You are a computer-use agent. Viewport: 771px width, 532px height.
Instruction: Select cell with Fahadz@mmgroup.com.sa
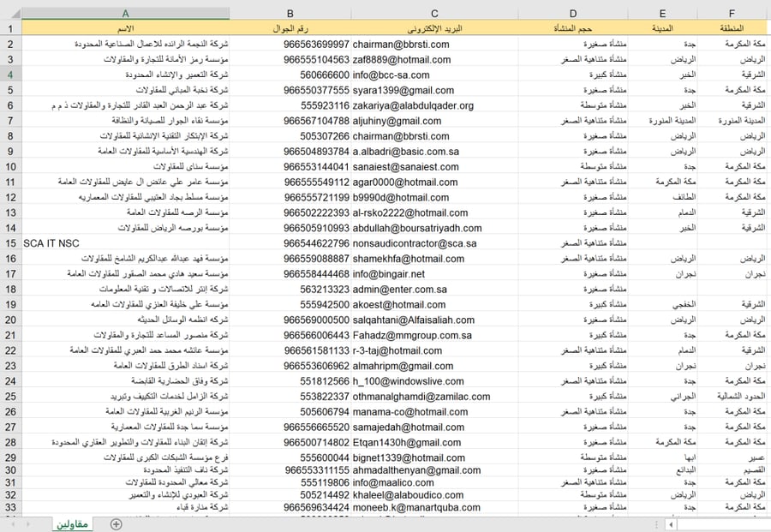click(x=434, y=335)
